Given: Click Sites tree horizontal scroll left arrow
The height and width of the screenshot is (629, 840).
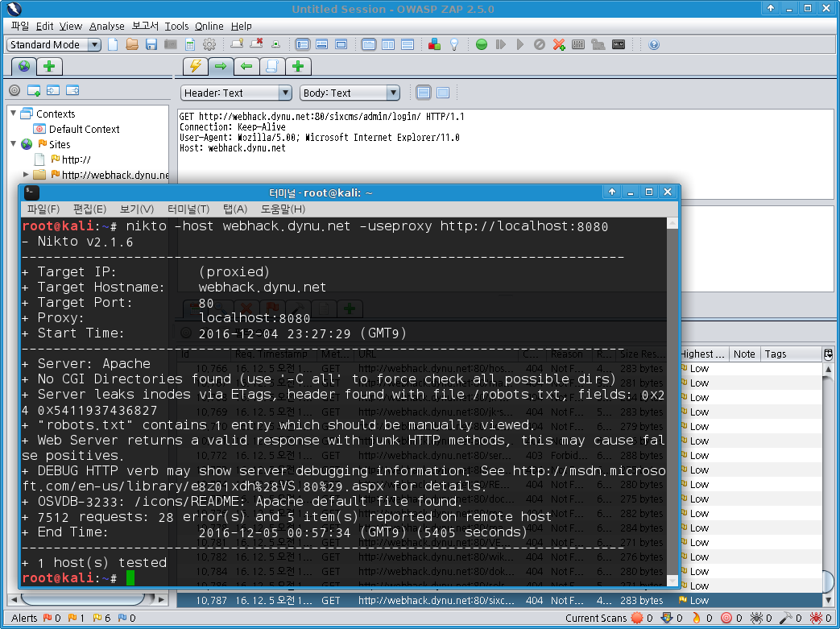Looking at the screenshot, I should (14, 599).
